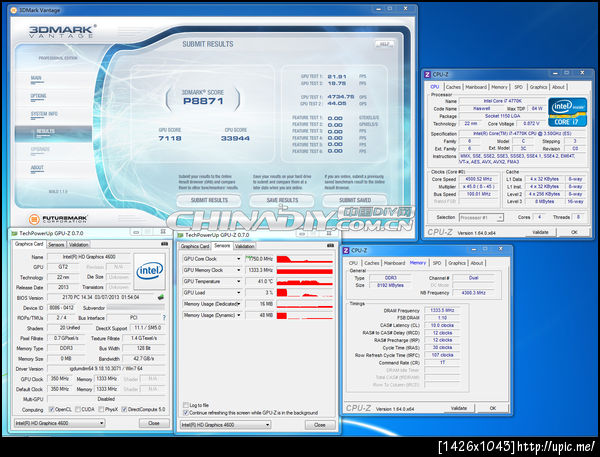This screenshot has height=457, width=600.
Task: Click the 3DMark Vantage title bar icon
Action: pyautogui.click(x=13, y=10)
